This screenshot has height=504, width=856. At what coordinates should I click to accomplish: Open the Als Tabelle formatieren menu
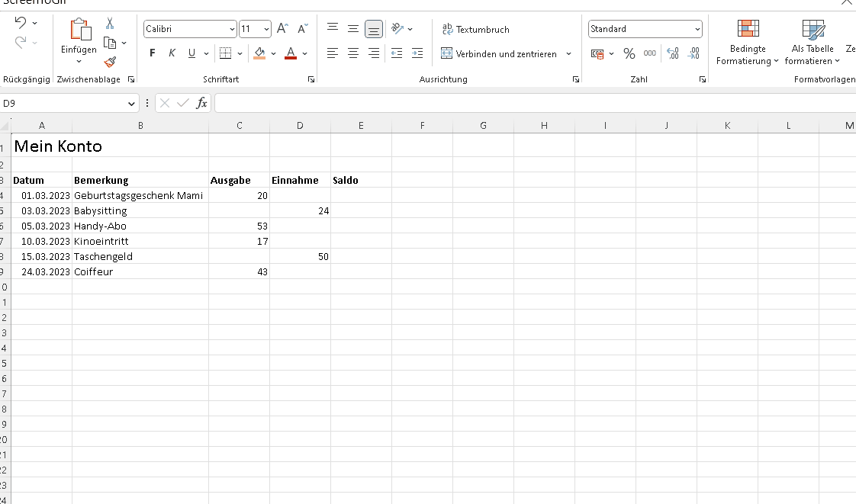click(x=812, y=42)
